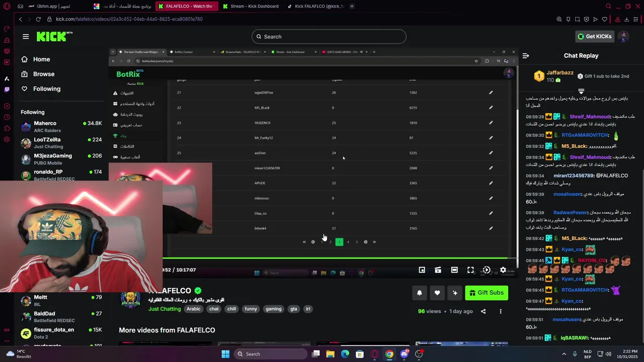644x362 pixels.
Task: Open fissure_dota_en followed channel
Action: [61, 333]
